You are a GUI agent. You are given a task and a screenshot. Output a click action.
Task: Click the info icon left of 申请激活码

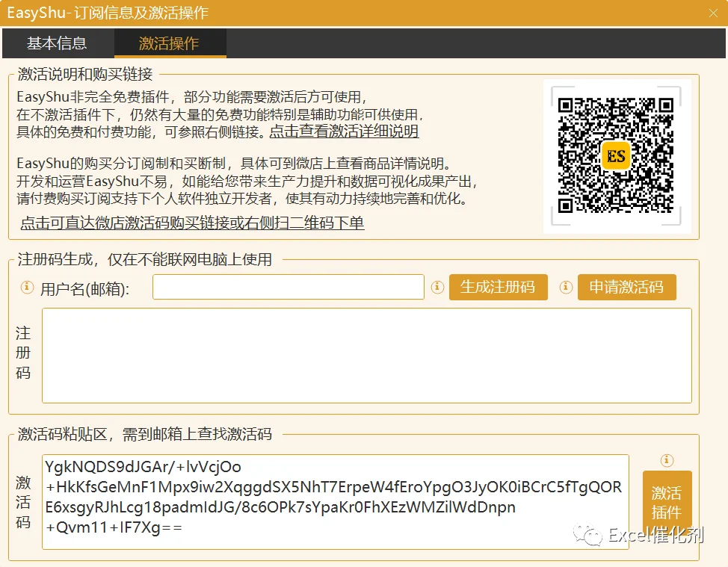[566, 287]
